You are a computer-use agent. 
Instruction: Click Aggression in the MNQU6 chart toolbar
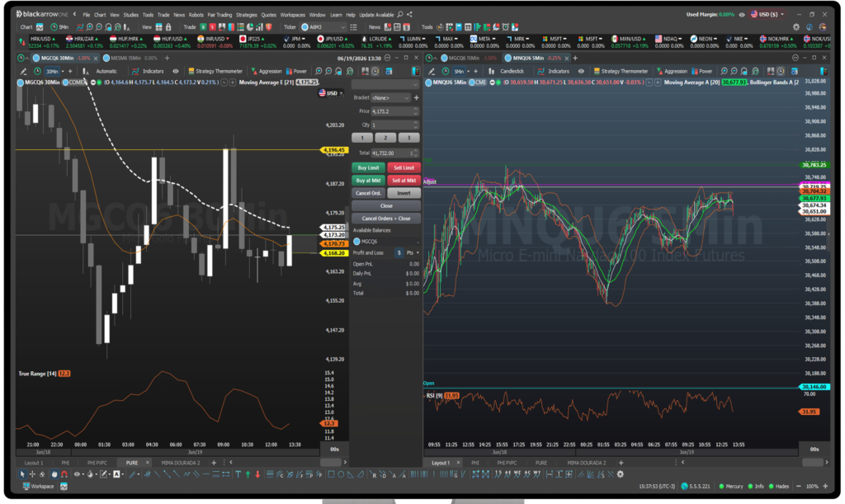tap(672, 71)
